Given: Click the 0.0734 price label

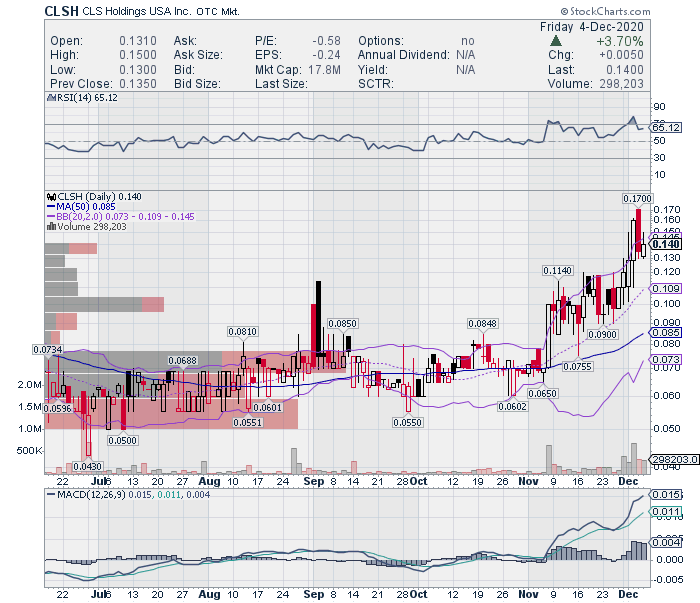Looking at the screenshot, I should [x=47, y=349].
